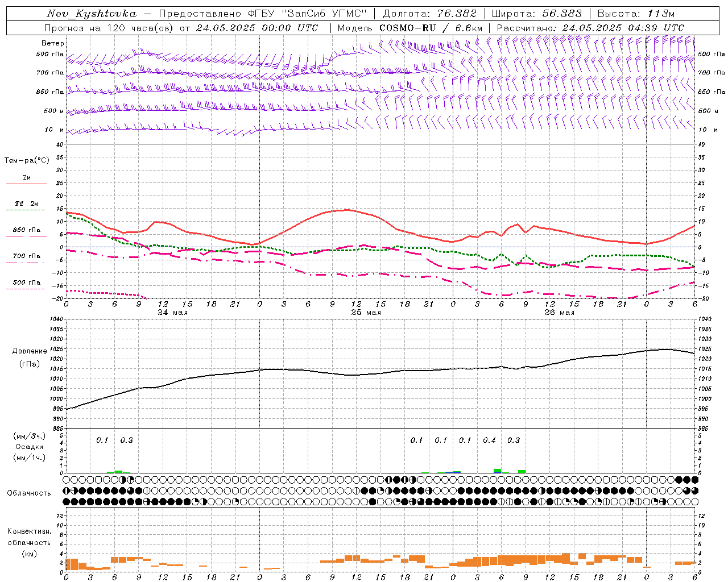Viewport: 728px width, 582px height.
Task: Click the 0.4 precipitation amount value
Action: pyautogui.click(x=490, y=440)
